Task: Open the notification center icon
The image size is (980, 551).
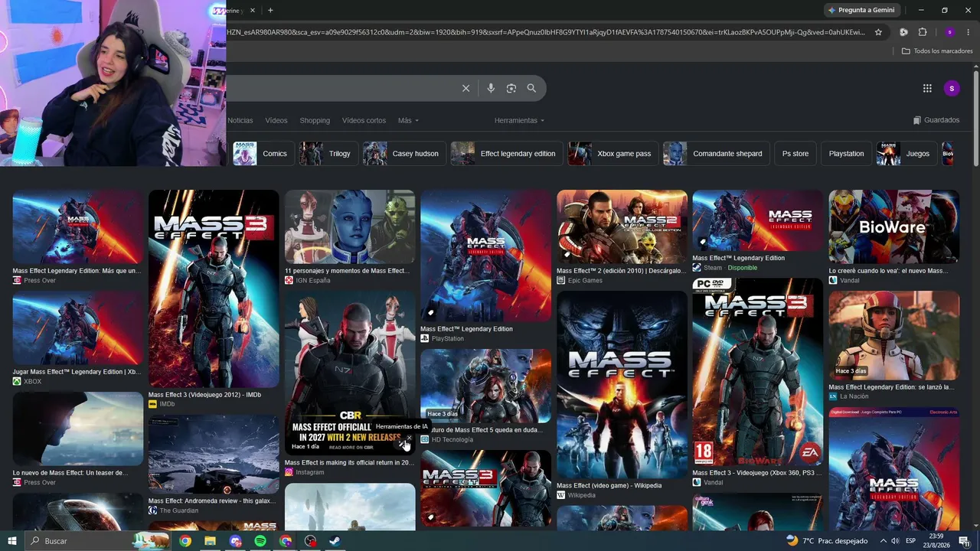Action: 965,541
